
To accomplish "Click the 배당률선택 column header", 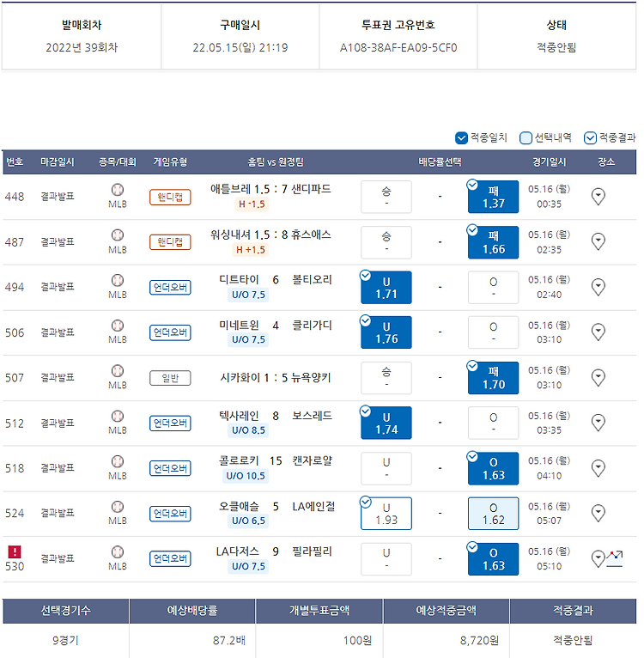I will click(x=440, y=162).
